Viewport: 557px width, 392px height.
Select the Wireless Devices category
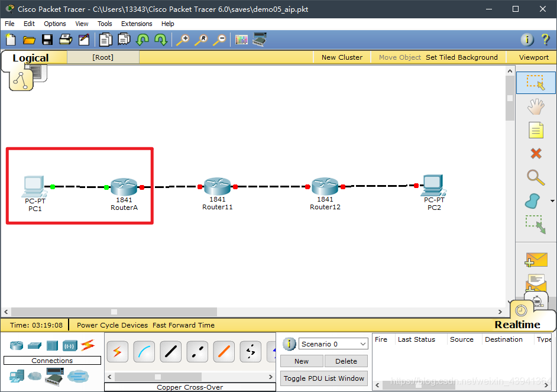70,345
